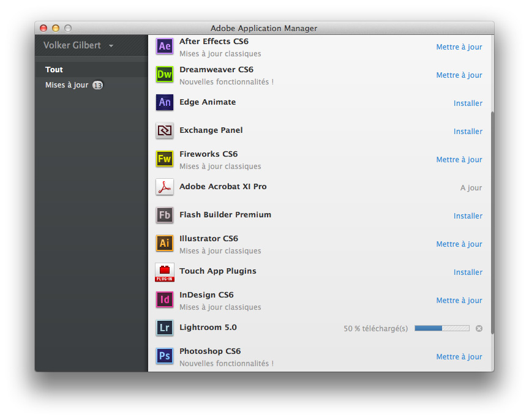
Task: Click "Nouvelles fonctionnalités !" under Photoshop
Action: point(227,363)
